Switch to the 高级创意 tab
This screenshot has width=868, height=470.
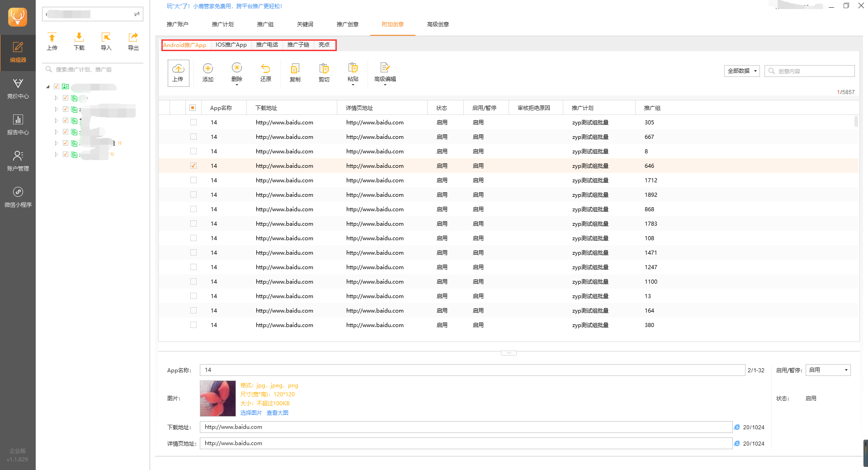(x=438, y=24)
